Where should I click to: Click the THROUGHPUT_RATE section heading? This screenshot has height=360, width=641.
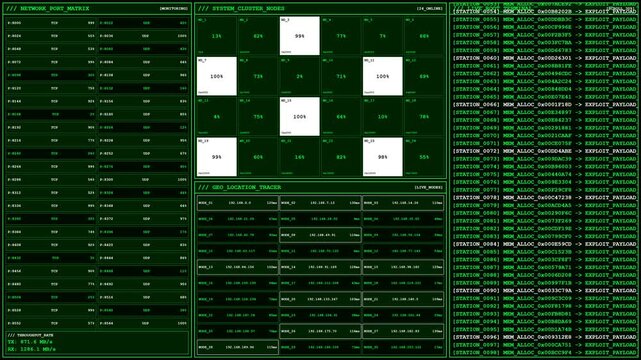click(x=30, y=335)
